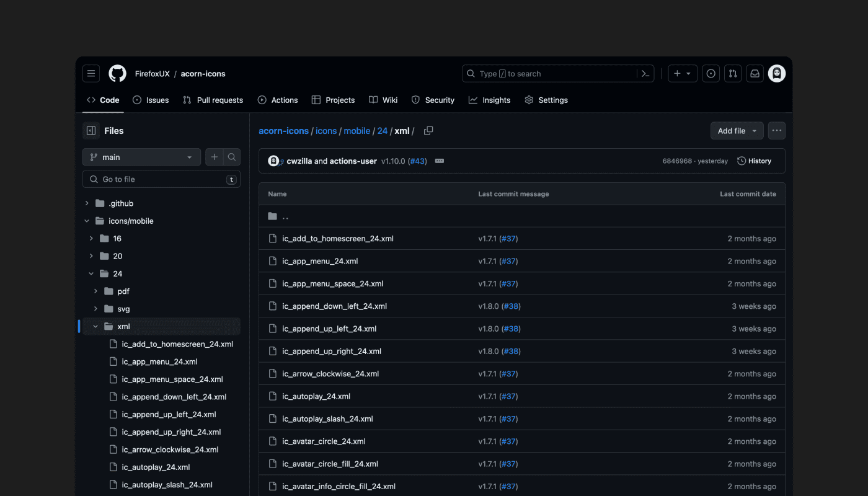868x496 pixels.
Task: Expand the svg folder chevron
Action: point(95,309)
